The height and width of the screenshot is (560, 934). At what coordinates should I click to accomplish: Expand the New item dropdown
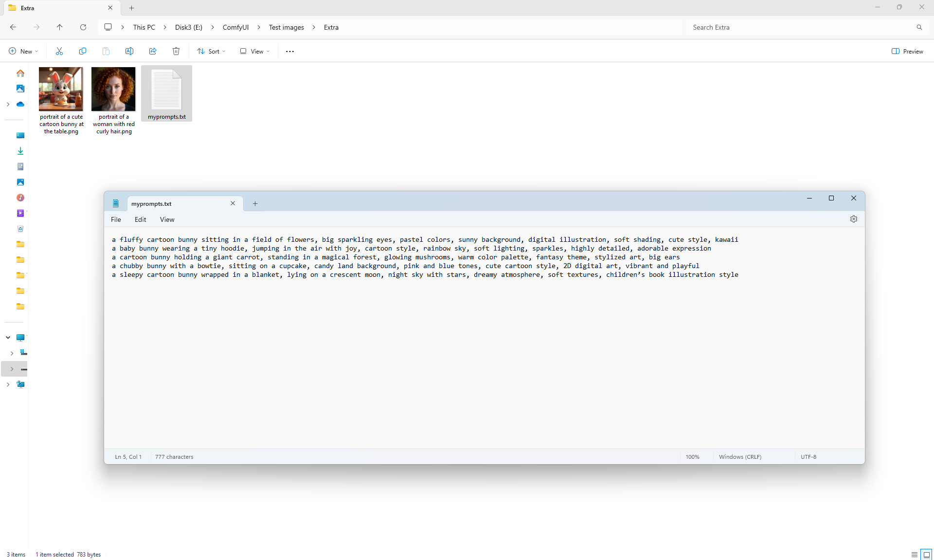(x=23, y=51)
